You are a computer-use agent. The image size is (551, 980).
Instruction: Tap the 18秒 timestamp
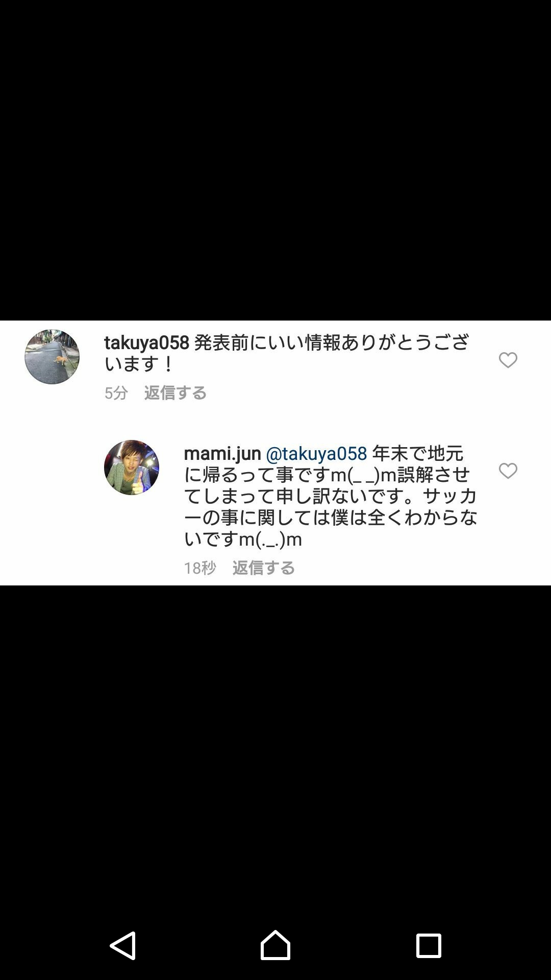coord(200,568)
